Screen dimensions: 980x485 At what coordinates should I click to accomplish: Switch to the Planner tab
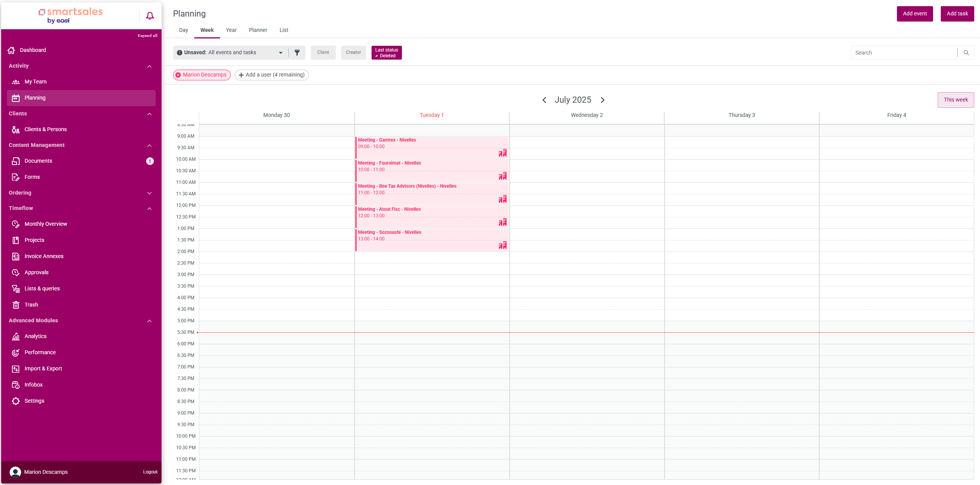[x=258, y=30]
